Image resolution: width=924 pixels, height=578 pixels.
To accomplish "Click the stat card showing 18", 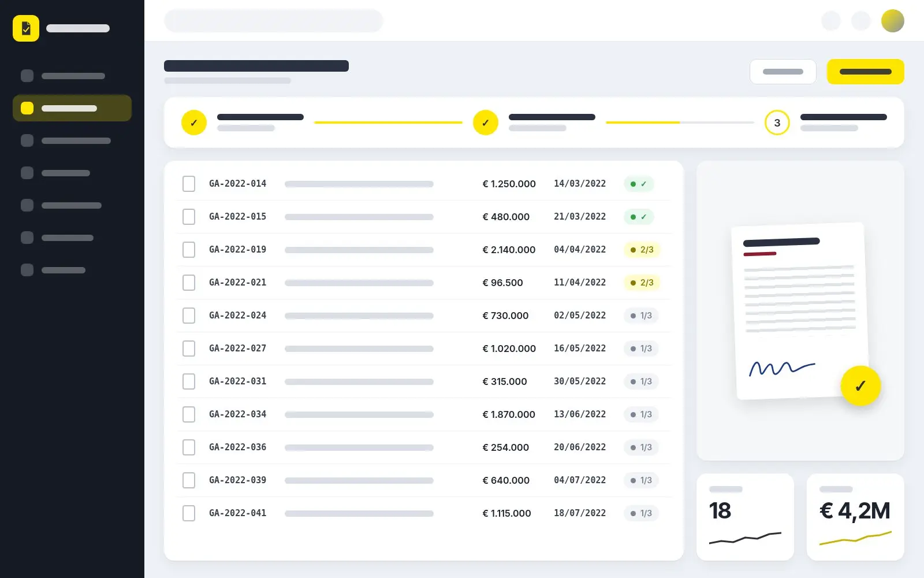I will (745, 517).
